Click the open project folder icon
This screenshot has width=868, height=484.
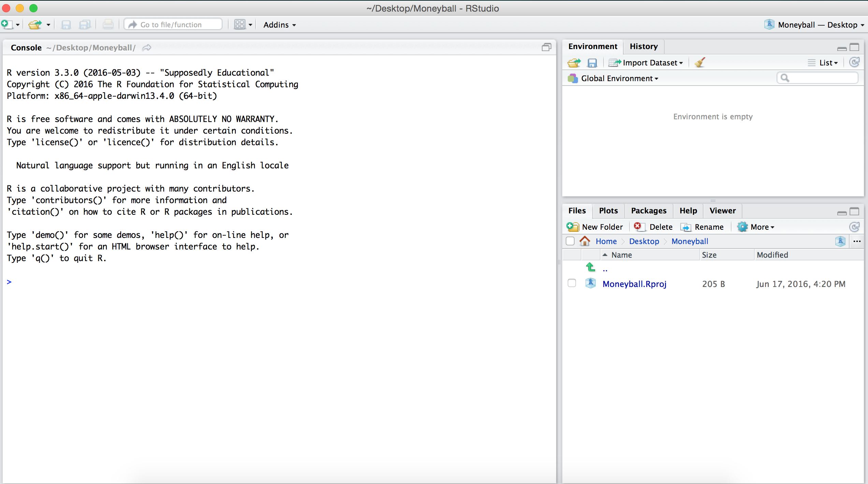click(35, 25)
